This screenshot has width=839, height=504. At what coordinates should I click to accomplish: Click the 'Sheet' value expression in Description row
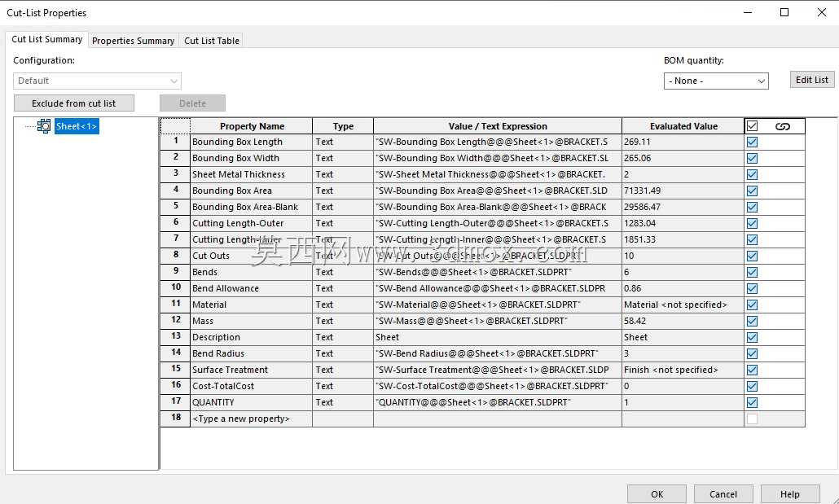[498, 337]
